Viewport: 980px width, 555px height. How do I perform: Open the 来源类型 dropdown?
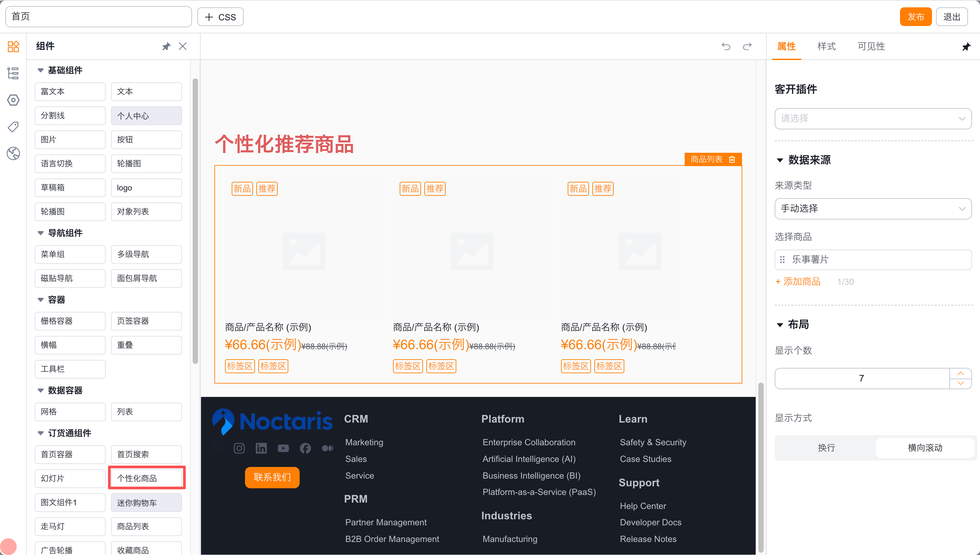(873, 208)
